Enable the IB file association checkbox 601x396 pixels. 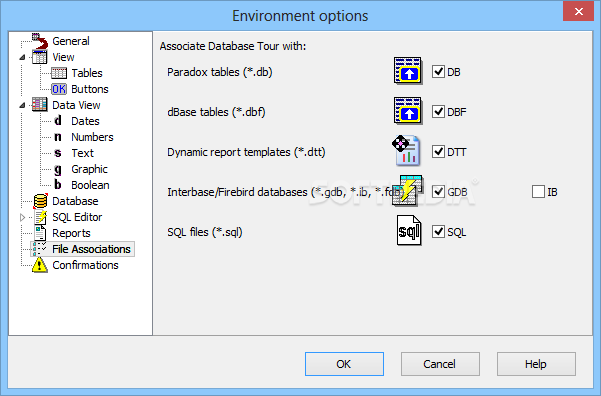tap(538, 192)
